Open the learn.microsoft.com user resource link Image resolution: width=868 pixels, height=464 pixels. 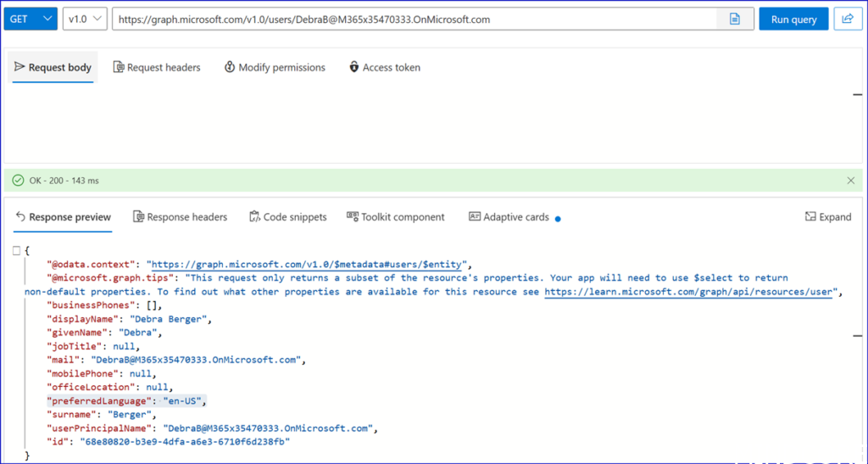(690, 291)
